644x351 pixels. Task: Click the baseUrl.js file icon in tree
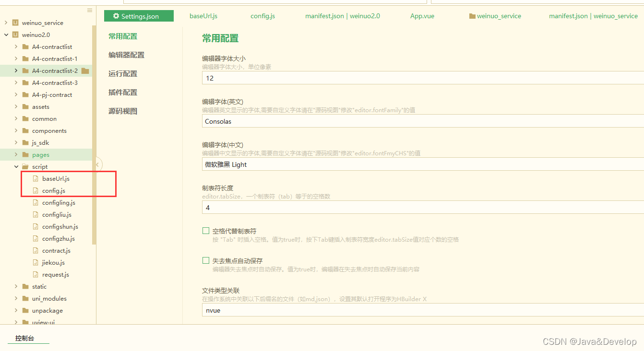point(35,178)
